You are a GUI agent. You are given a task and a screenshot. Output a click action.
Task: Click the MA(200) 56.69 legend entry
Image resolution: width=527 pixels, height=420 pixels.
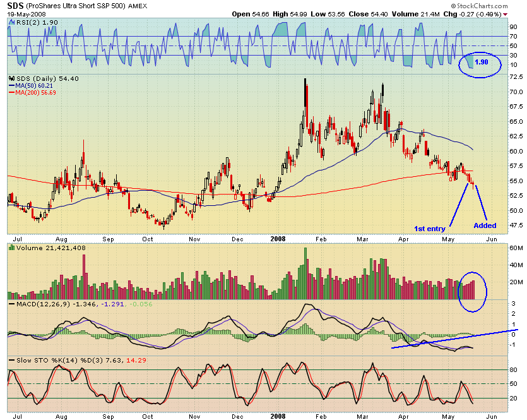pyautogui.click(x=35, y=92)
